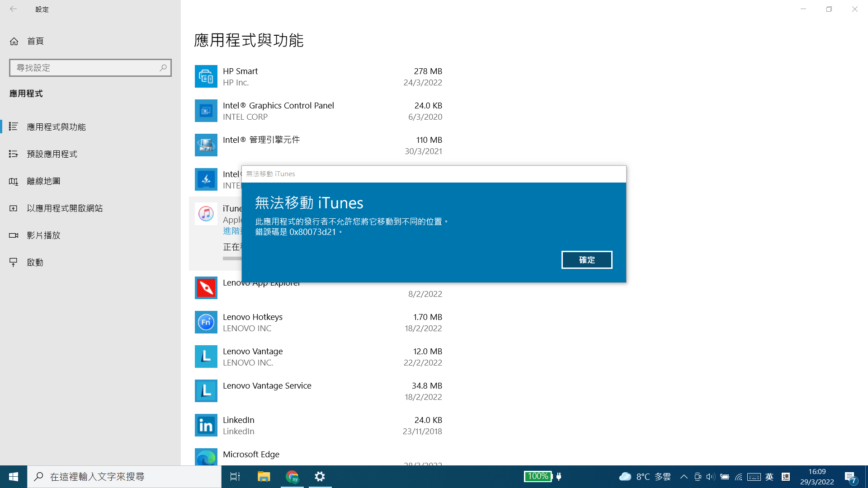This screenshot has width=868, height=488.
Task: Click the back arrow in Settings title bar
Action: (14, 9)
